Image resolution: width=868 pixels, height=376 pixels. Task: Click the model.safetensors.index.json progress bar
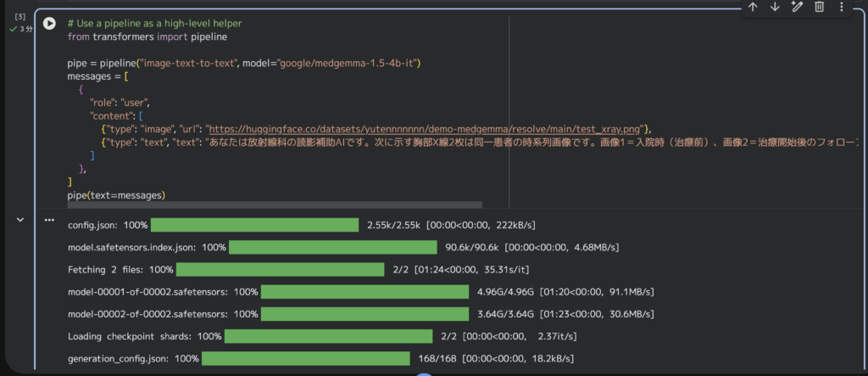[333, 247]
